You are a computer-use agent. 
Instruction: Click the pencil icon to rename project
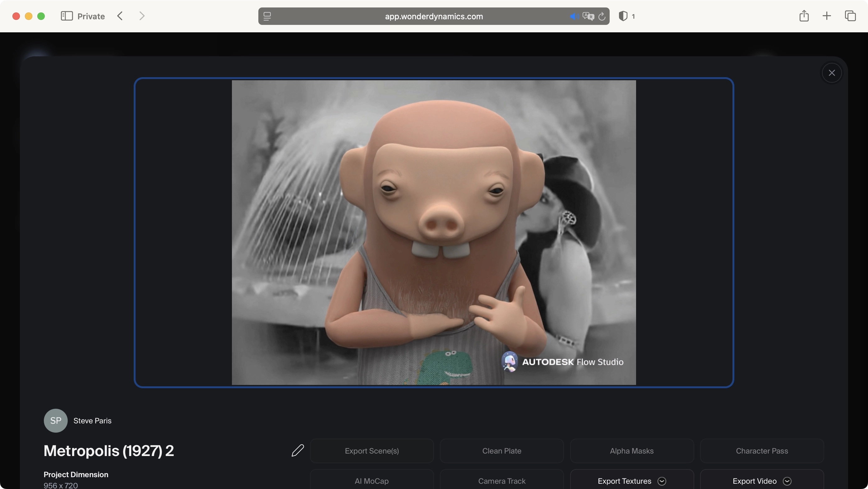point(298,450)
